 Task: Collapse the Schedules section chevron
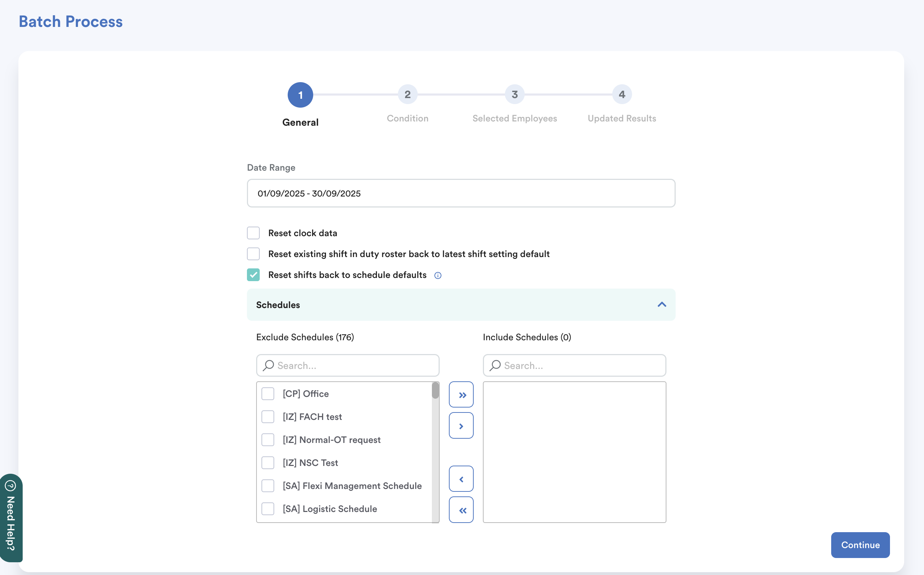(x=661, y=304)
